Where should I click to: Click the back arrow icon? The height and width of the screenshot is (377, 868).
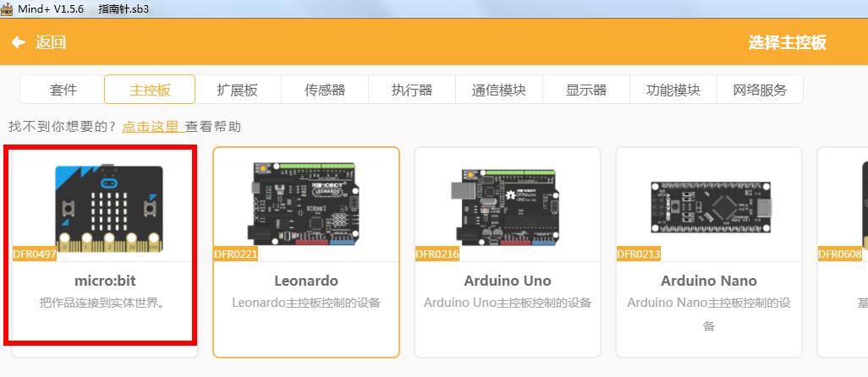tap(19, 42)
